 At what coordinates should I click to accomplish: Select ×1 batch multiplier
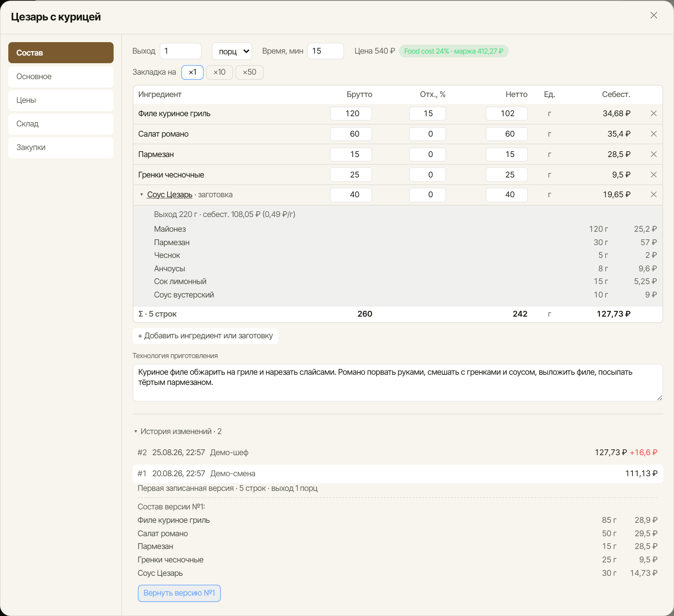[x=192, y=72]
